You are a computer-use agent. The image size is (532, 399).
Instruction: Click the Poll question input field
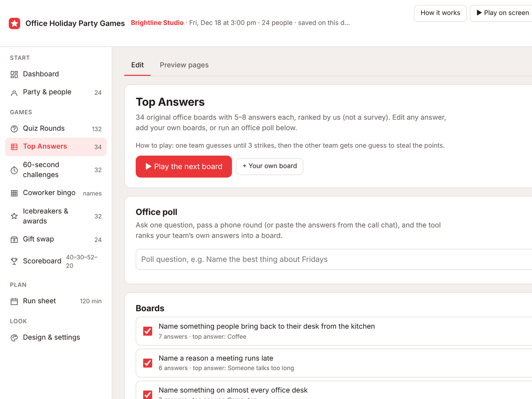pos(334,259)
